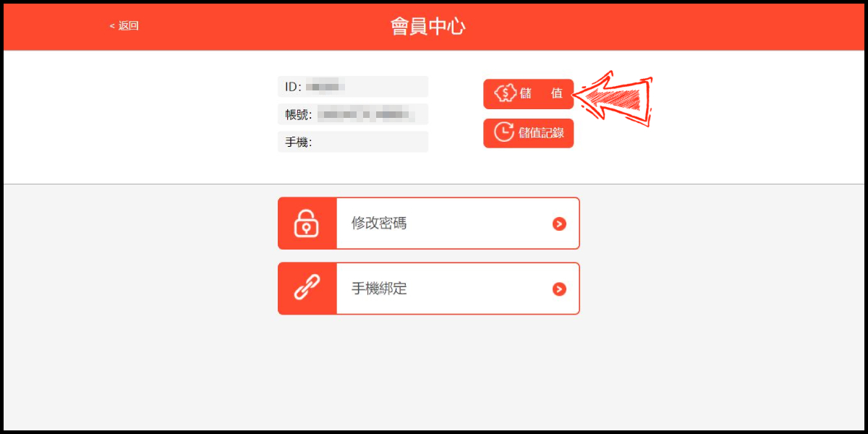The height and width of the screenshot is (434, 868).
Task: Select the ID info field
Action: coord(353,87)
